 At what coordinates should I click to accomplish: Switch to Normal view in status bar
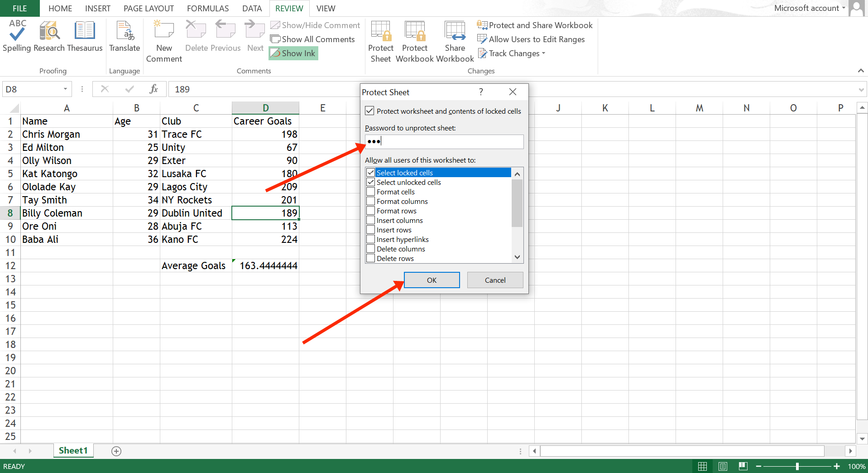703,466
